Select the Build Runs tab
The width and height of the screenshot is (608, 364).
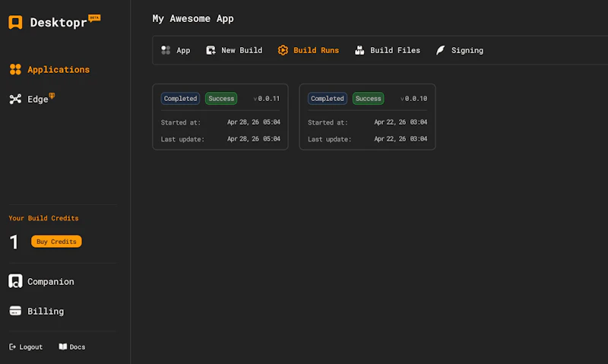[309, 50]
